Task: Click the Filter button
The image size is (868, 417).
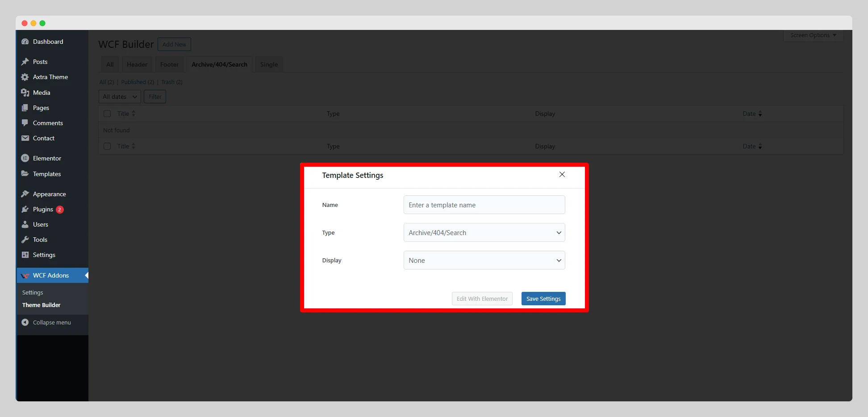Action: 155,97
